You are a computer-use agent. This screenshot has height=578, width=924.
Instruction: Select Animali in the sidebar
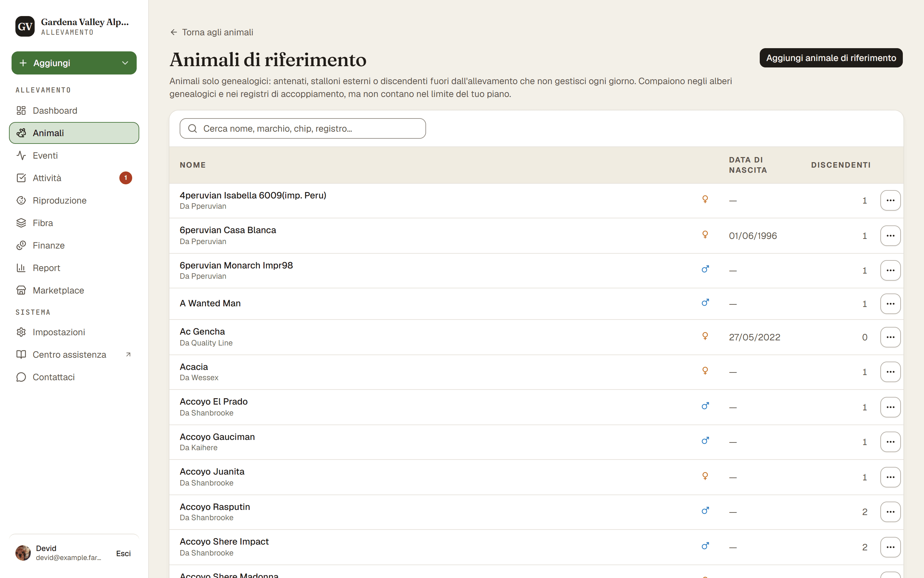pos(74,133)
